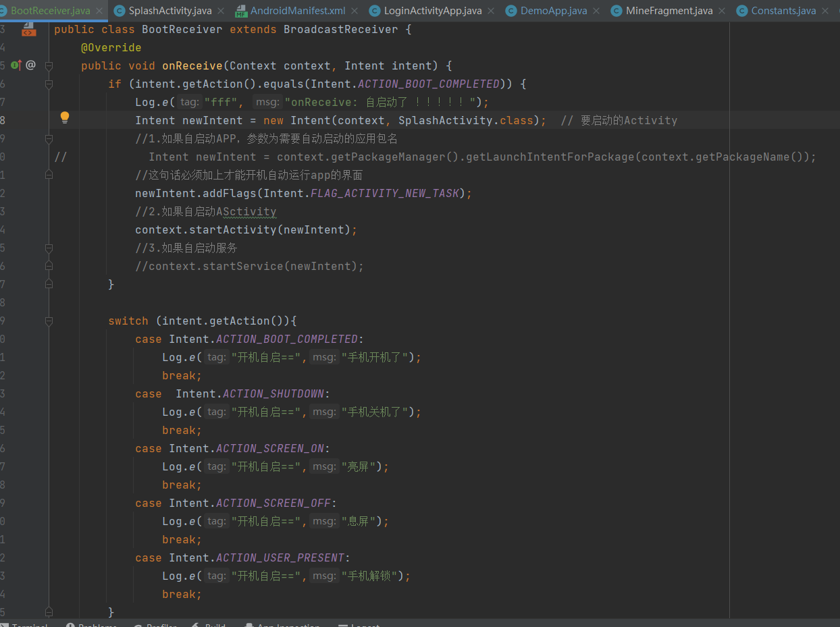Close the BootReceiver.java tab
Image resolution: width=840 pixels, height=627 pixels.
(x=100, y=11)
